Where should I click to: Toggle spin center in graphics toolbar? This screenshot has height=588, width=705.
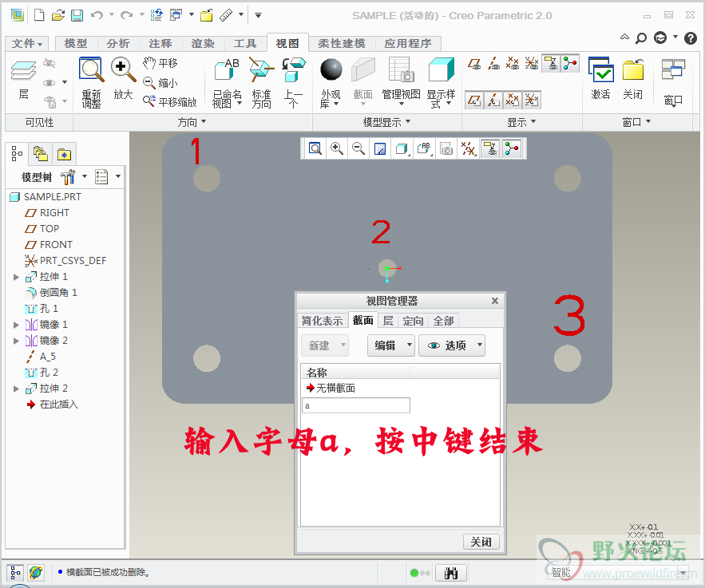coord(512,148)
